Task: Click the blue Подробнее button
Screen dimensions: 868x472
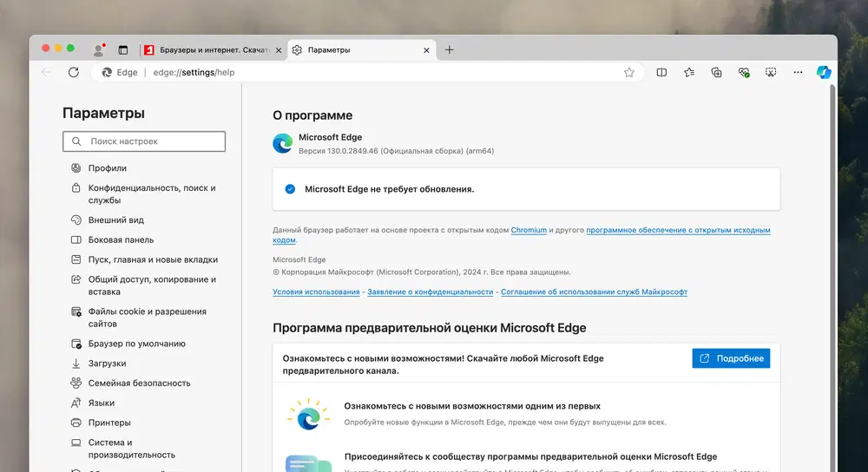Action: pos(731,358)
